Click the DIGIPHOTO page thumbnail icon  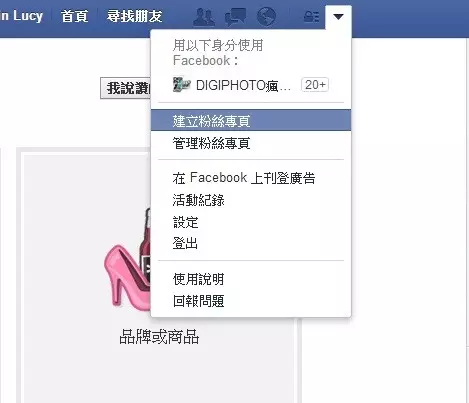[182, 85]
